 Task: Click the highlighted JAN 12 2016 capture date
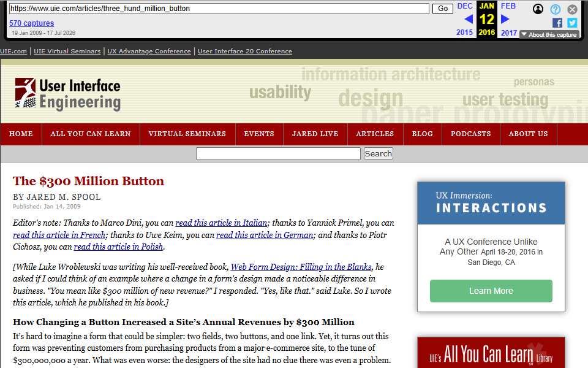click(487, 19)
